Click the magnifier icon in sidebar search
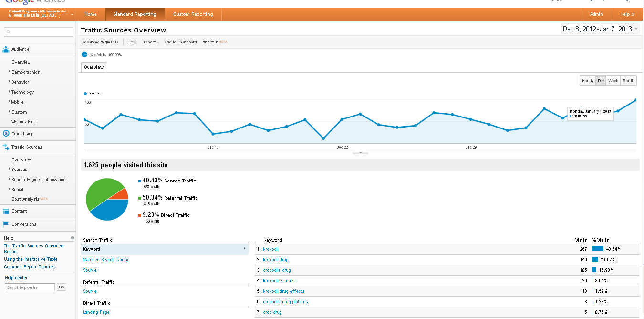 click(x=9, y=32)
